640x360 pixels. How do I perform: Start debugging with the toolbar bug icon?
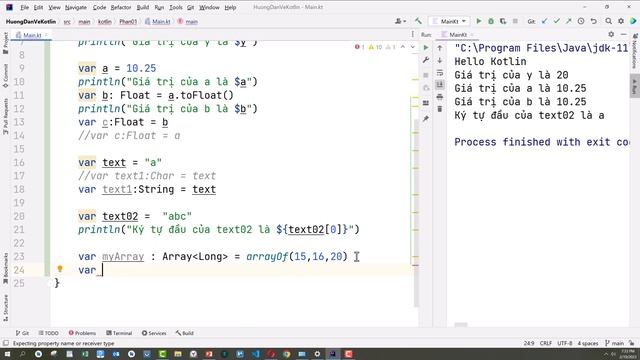(491, 21)
